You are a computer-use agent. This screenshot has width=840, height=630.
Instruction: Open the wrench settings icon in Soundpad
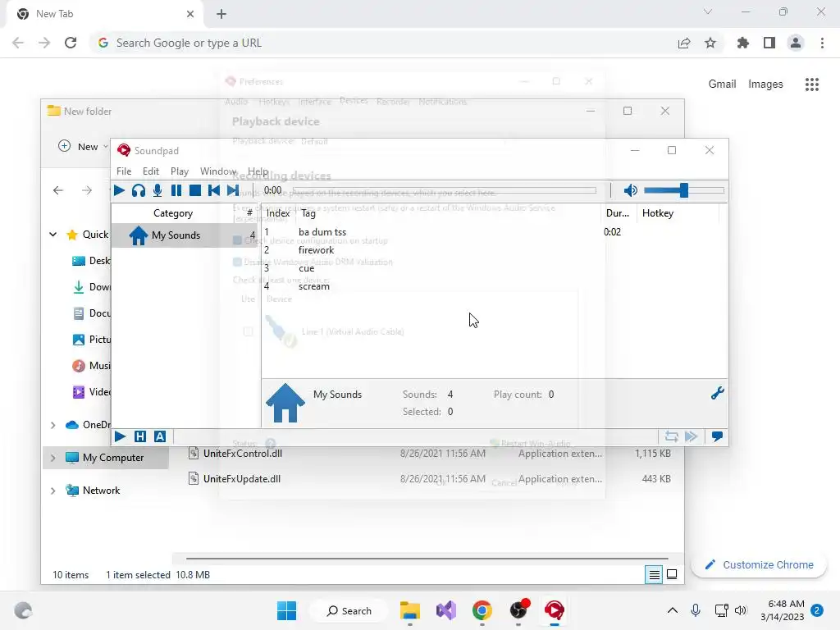(717, 393)
